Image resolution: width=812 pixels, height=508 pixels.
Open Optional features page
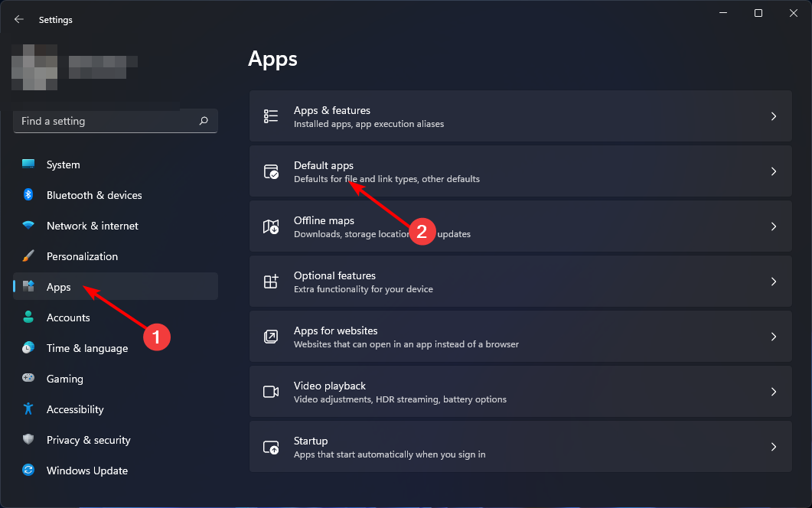point(520,282)
